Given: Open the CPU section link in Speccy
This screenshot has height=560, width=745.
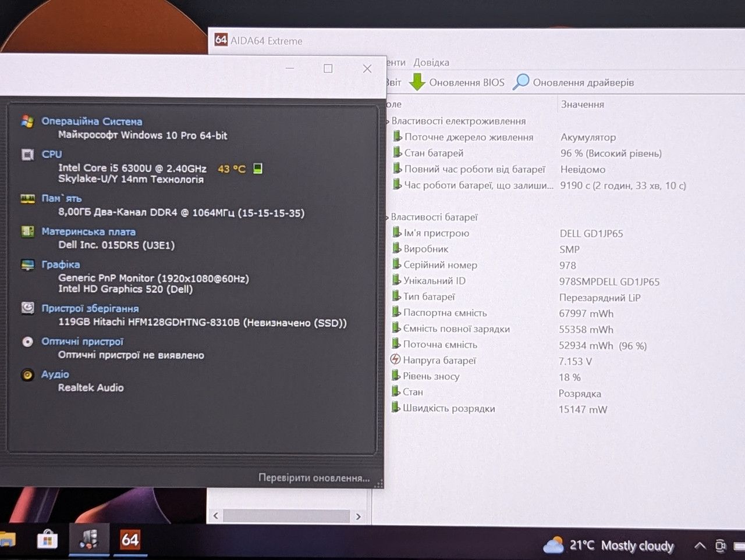Looking at the screenshot, I should click(x=52, y=154).
